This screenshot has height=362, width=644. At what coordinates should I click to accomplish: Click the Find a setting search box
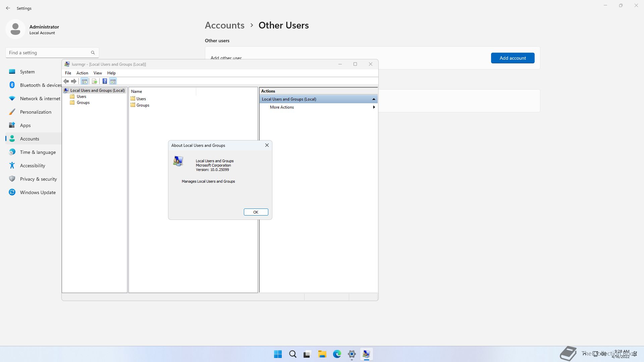click(x=49, y=53)
